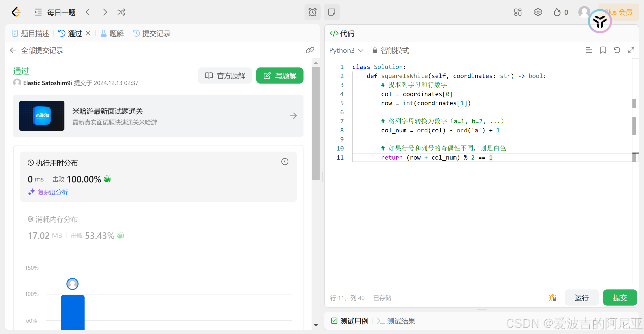Toggle the 智能模式 lock mode
The image size is (644, 334).
point(391,51)
